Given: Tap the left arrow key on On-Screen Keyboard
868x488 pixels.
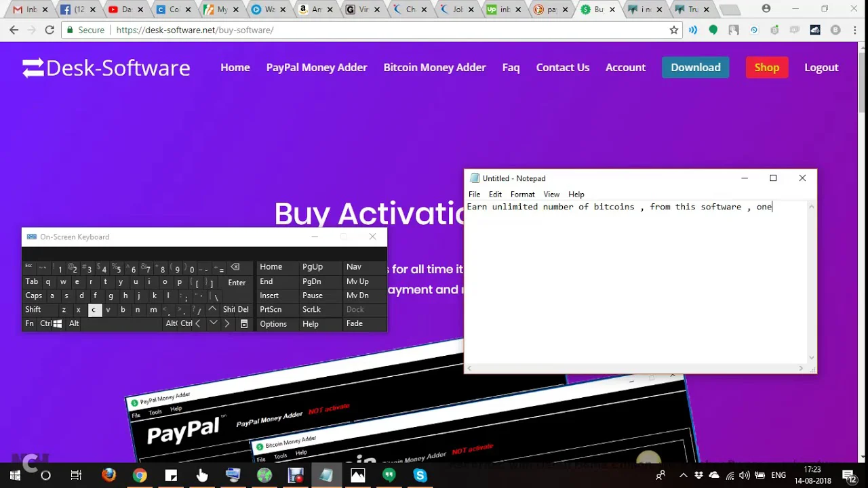Looking at the screenshot, I should tap(198, 323).
